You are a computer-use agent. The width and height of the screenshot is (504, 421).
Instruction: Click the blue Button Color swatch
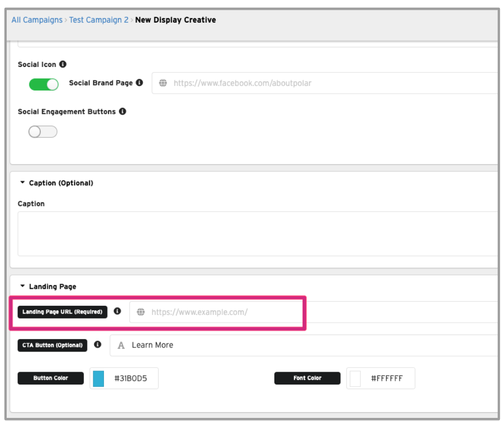click(98, 378)
